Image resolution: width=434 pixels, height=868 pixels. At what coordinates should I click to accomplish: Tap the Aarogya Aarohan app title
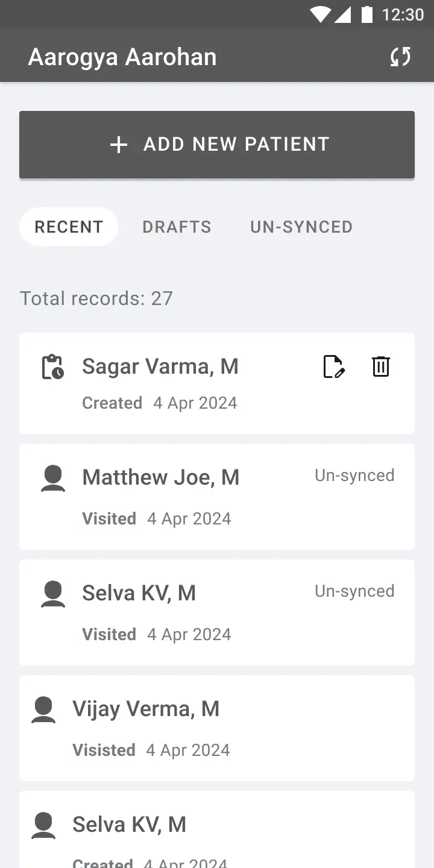click(x=122, y=57)
